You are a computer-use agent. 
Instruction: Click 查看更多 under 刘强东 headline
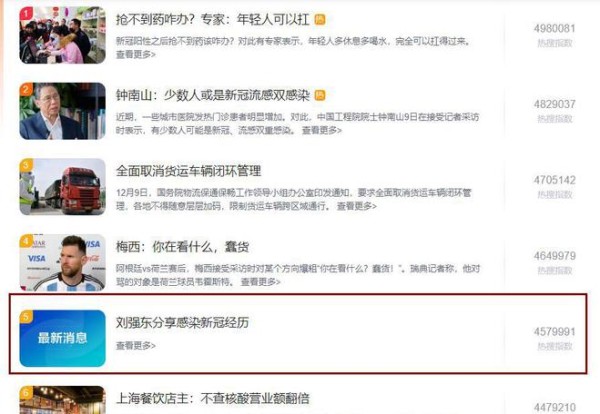[135, 346]
